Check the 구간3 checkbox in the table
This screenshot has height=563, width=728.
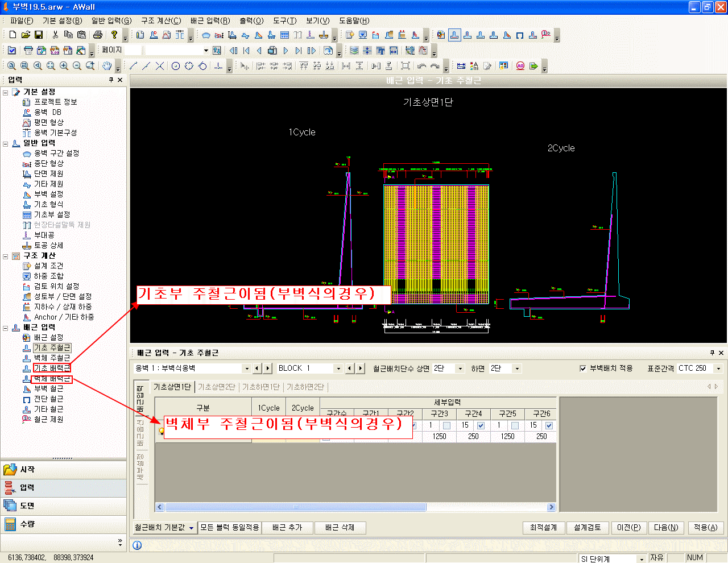(x=446, y=425)
